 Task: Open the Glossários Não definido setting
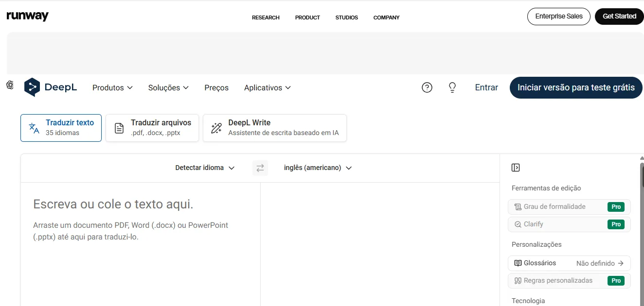click(569, 263)
